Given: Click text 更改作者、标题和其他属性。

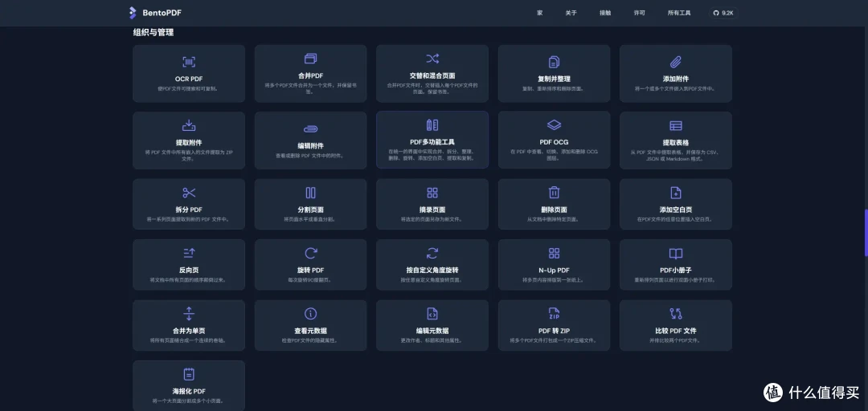Looking at the screenshot, I should [432, 340].
